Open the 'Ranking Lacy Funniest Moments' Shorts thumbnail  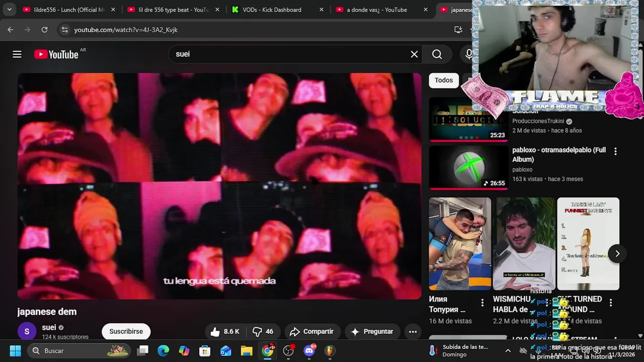(x=588, y=243)
